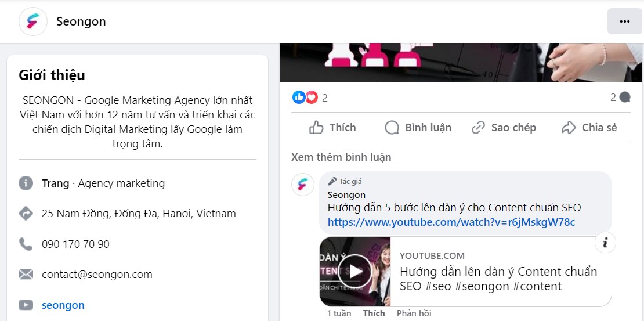Open the seongon YouTube channel link
Screen dimensions: 644x321
point(63,305)
